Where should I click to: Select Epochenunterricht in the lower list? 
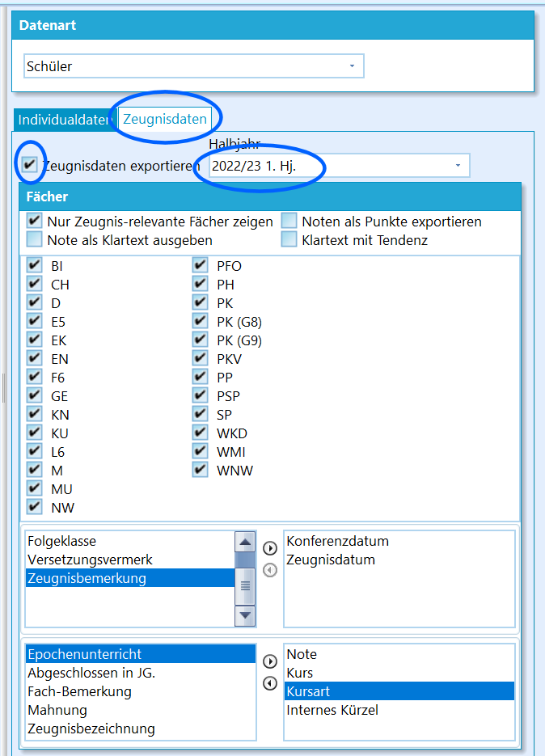click(141, 654)
